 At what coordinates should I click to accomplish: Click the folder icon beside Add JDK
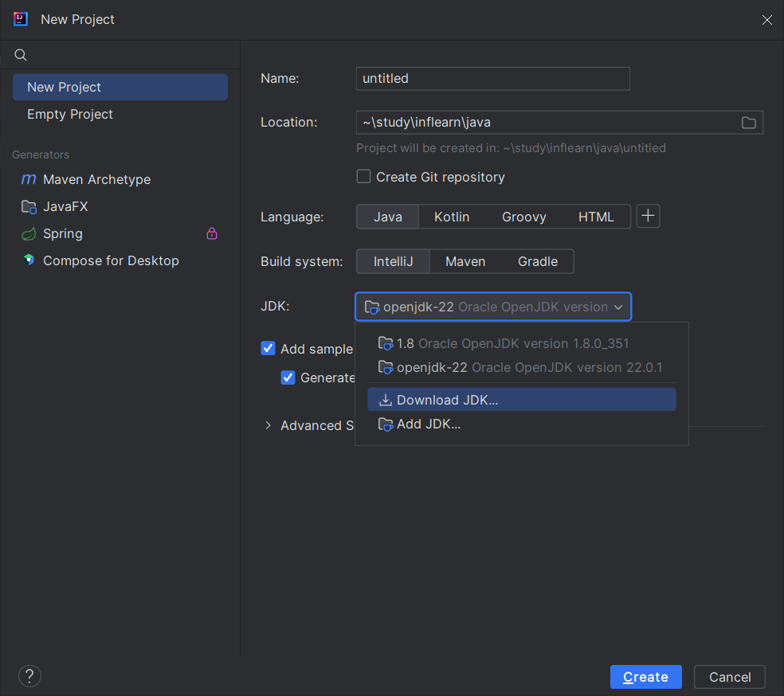click(386, 424)
